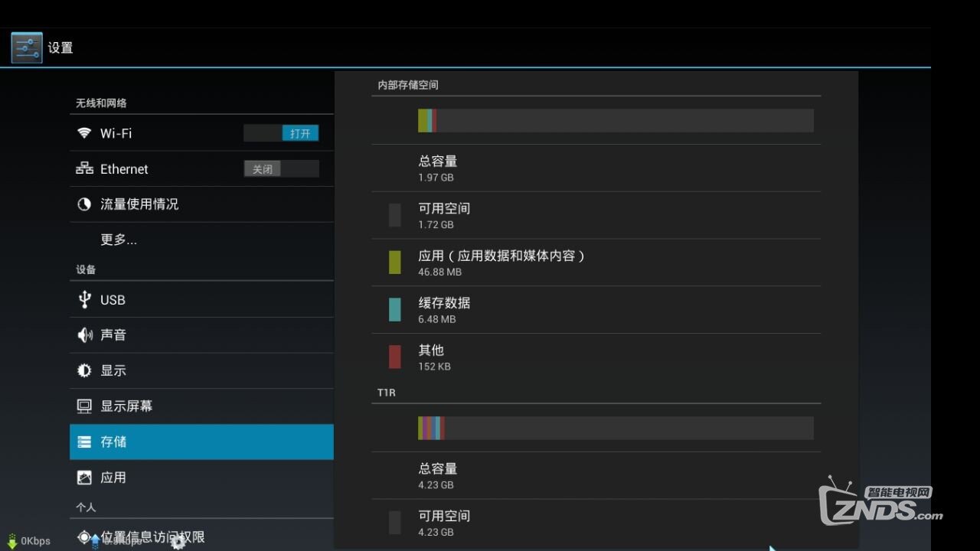
Task: Click the teal cached data swatch
Action: pyautogui.click(x=395, y=309)
